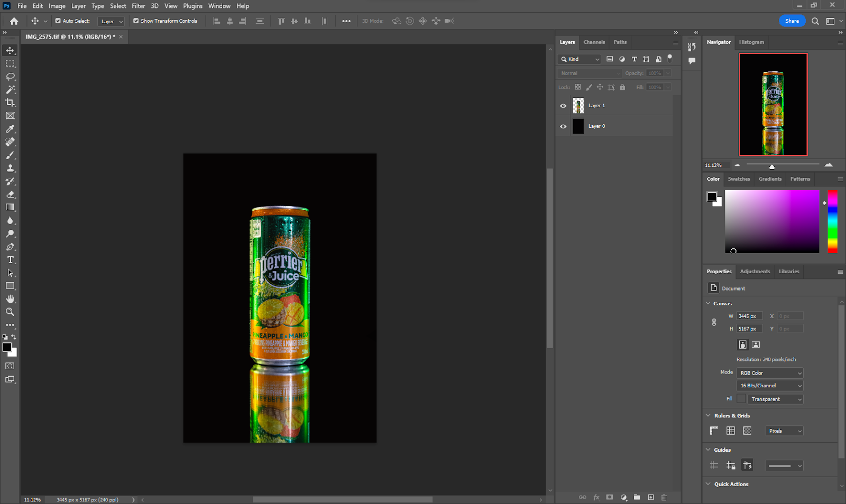Toggle Quick Mask mode
Screen dimensions: 846x504
point(10,366)
